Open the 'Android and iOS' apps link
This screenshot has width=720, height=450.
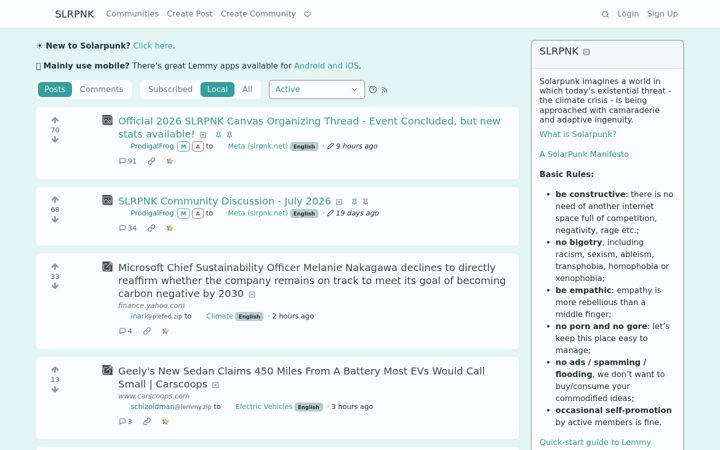click(x=326, y=66)
